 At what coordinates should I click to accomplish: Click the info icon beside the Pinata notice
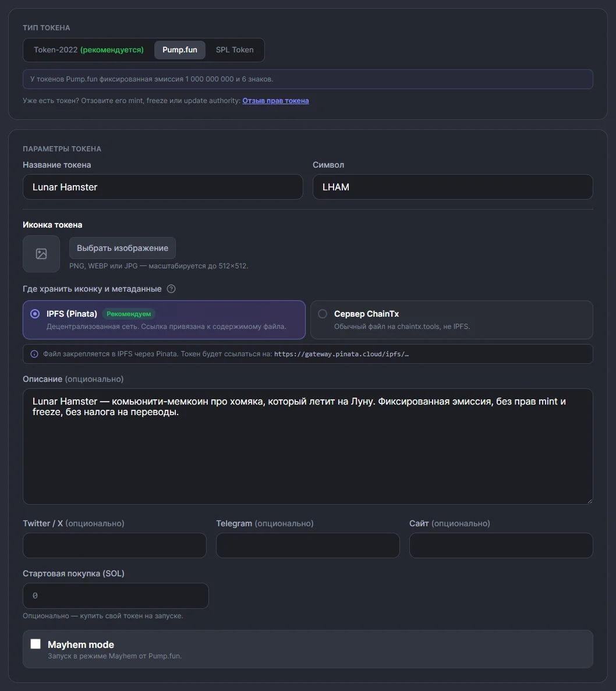coord(34,354)
